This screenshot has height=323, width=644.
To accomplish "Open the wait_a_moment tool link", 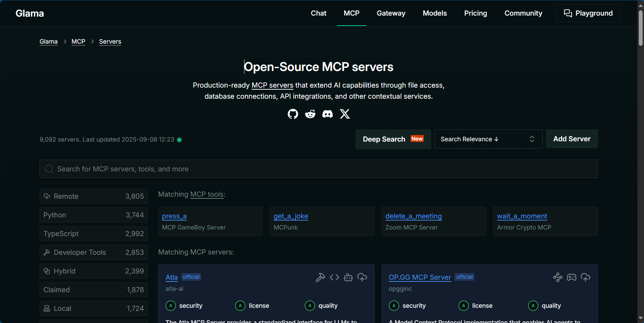I will (522, 216).
